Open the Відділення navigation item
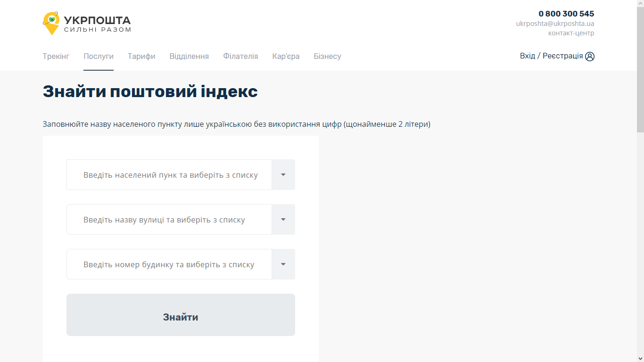This screenshot has height=362, width=644. point(189,56)
